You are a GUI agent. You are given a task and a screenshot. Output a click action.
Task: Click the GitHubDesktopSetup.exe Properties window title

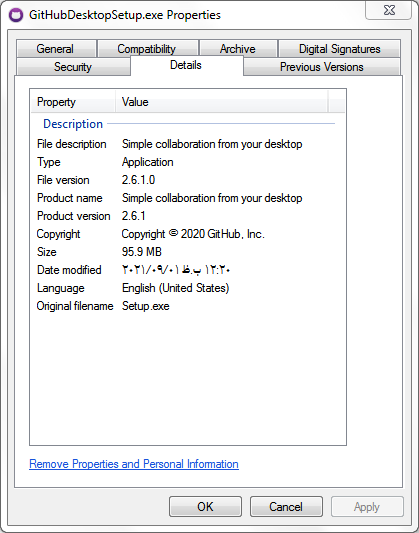(x=125, y=15)
